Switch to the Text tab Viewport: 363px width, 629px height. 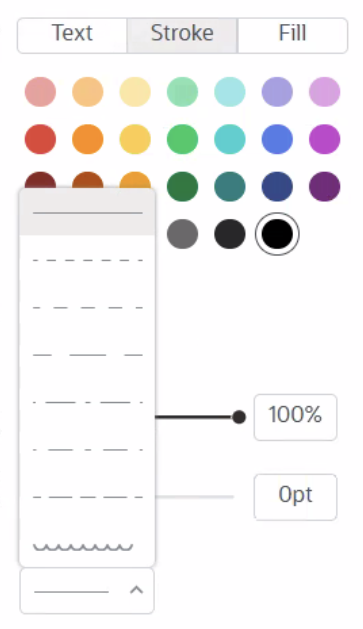click(72, 35)
